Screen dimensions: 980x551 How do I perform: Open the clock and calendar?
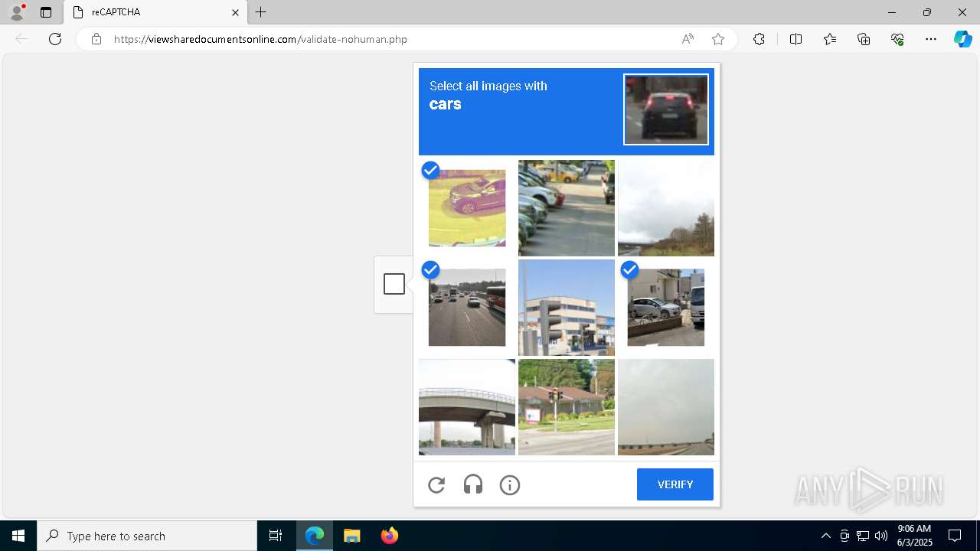(914, 536)
